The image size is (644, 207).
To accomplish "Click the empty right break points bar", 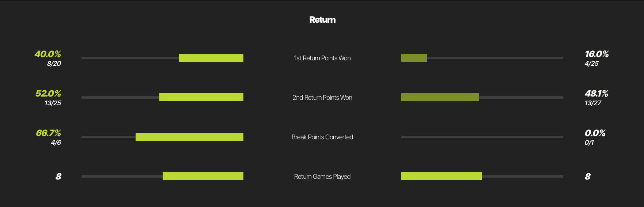I will [482, 137].
